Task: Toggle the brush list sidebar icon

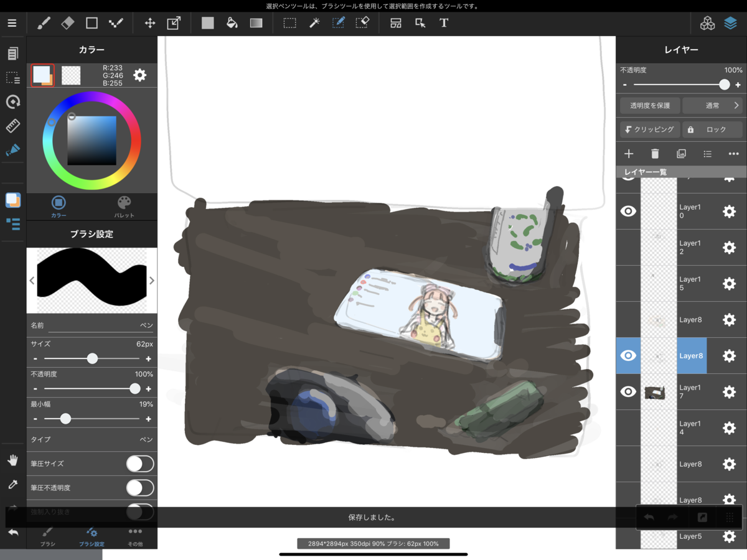Action: click(x=13, y=224)
